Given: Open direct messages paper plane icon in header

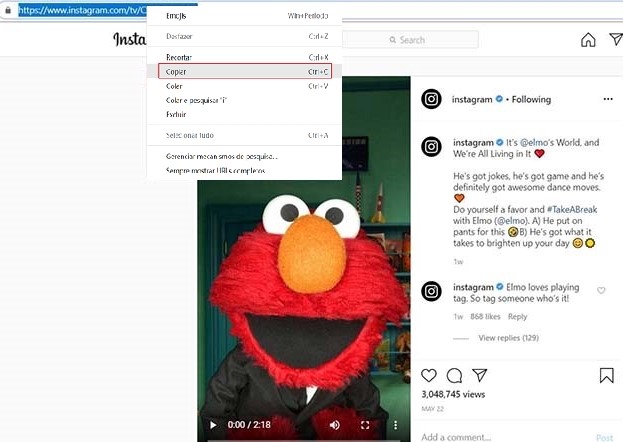Looking at the screenshot, I should pos(616,39).
